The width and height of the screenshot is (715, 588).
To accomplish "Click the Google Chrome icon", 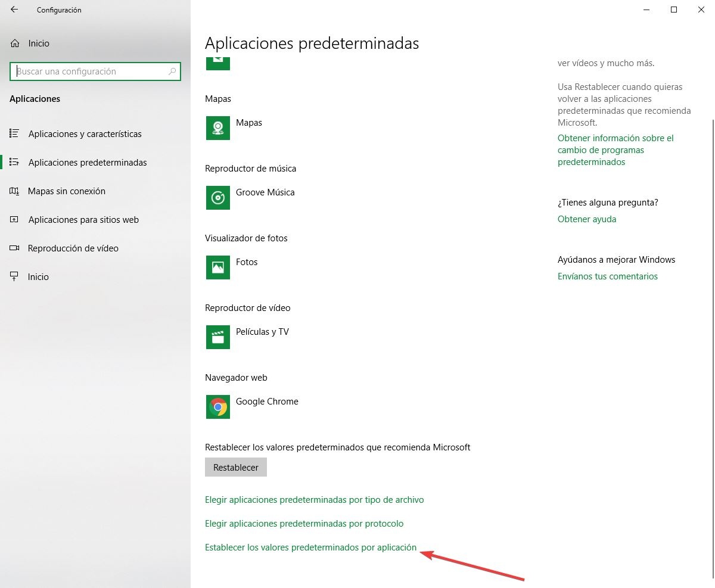I will pyautogui.click(x=218, y=406).
